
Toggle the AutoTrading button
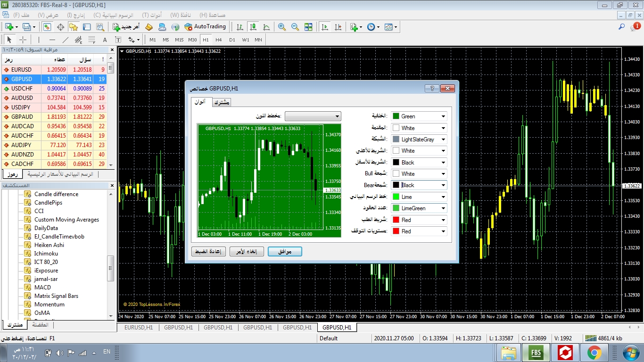coord(205,27)
